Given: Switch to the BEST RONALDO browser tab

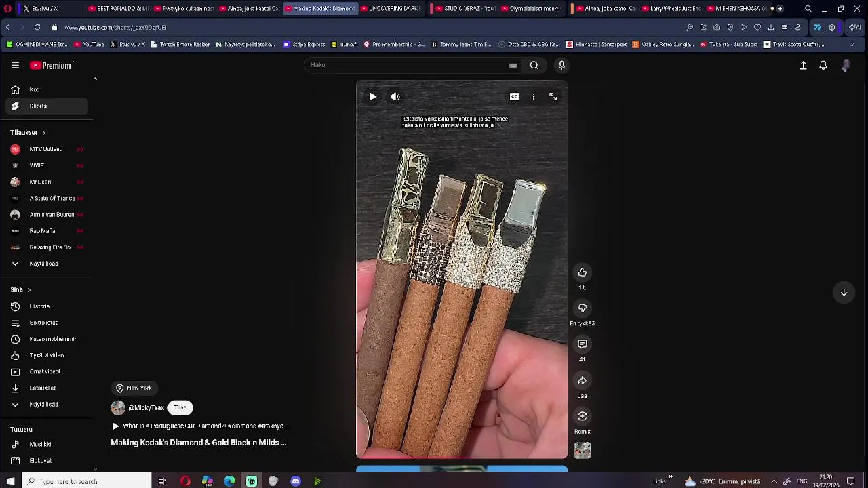Looking at the screenshot, I should [x=119, y=9].
